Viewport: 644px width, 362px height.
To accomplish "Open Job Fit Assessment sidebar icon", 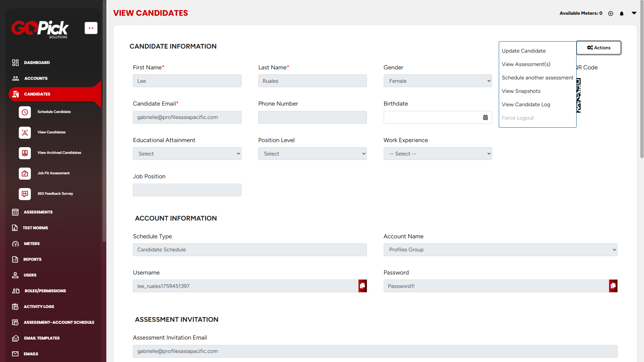I will click(x=25, y=174).
